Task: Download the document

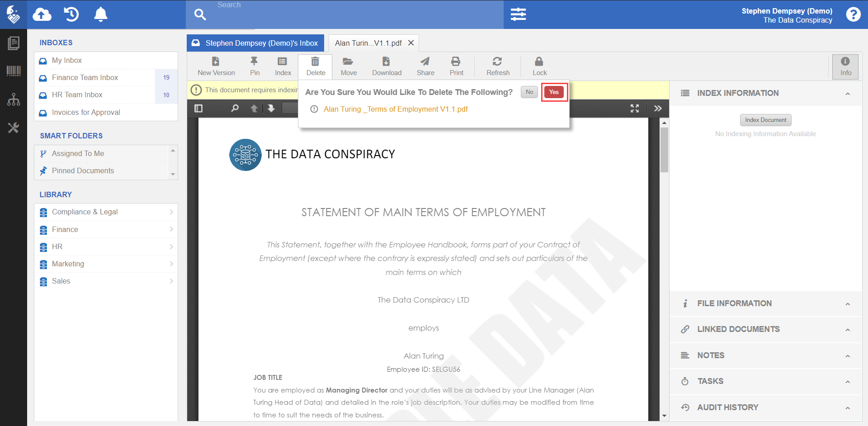Action: (387, 66)
